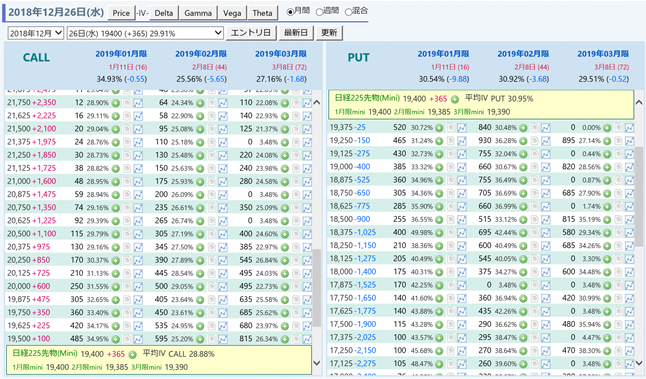Click green plus for PUT 19,000 March column
This screenshot has height=379, width=646.
(607, 167)
